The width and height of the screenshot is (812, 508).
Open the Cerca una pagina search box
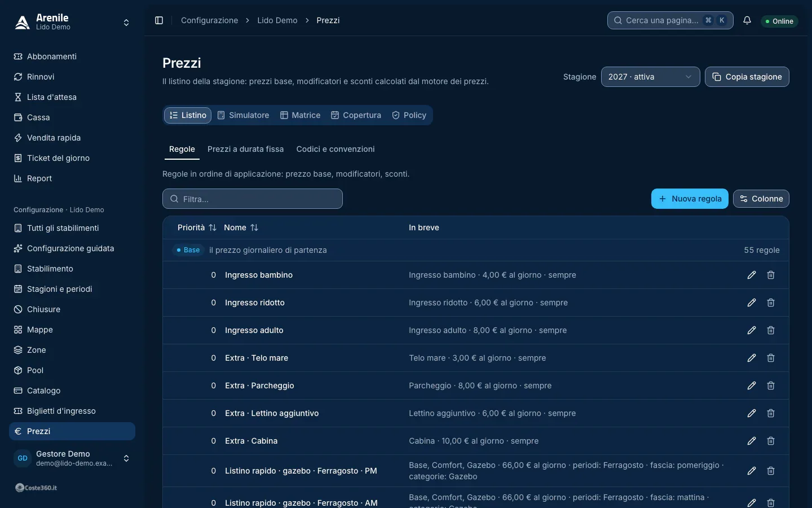pos(670,20)
